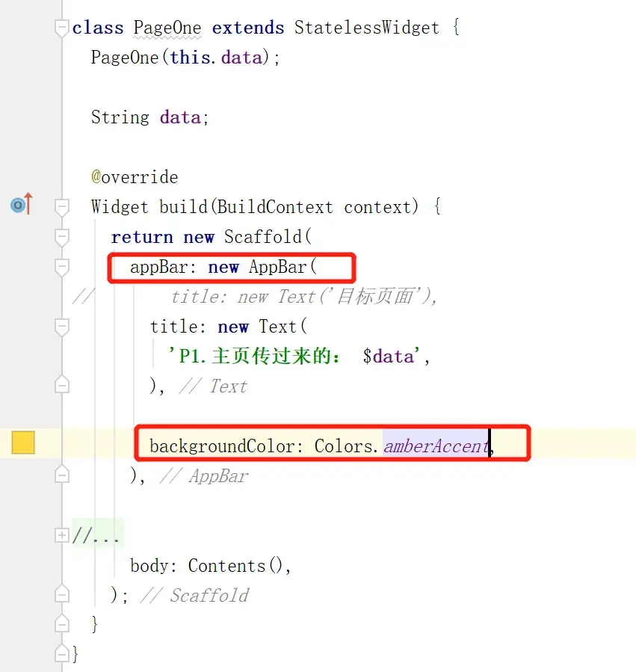This screenshot has width=636, height=672.
Task: Click the 'Scaffold' constructor call
Action: click(263, 236)
